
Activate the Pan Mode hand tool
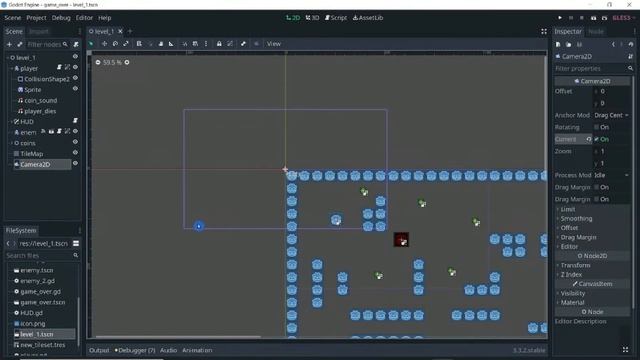(x=160, y=44)
